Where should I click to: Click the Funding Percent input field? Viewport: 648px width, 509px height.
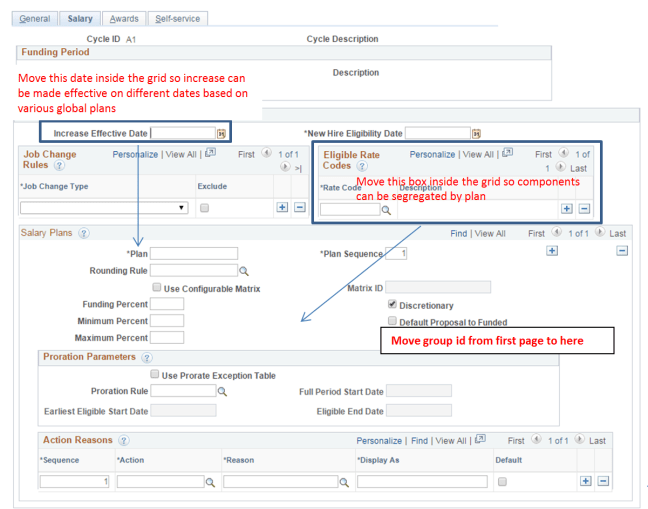pos(167,304)
